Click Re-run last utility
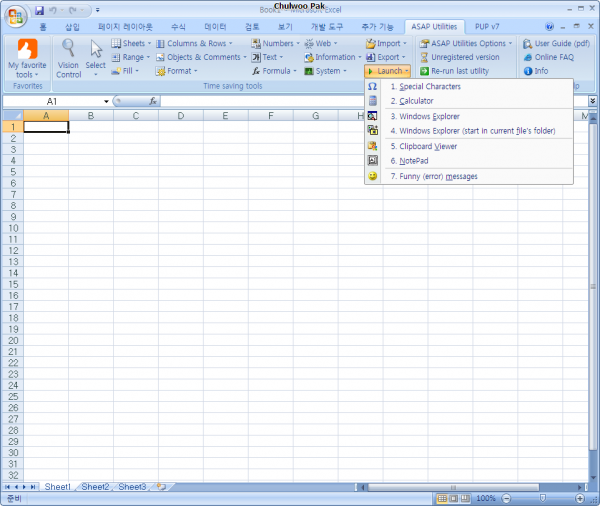The height and width of the screenshot is (506, 600). point(455,71)
